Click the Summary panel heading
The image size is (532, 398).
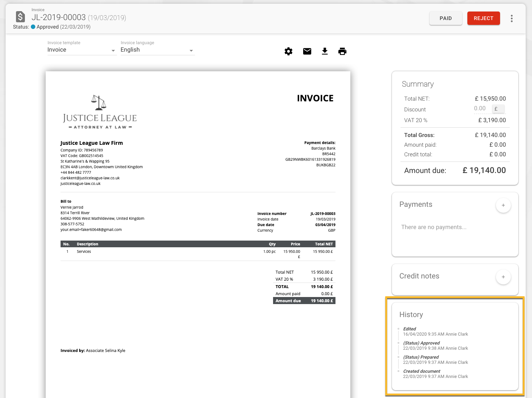[x=418, y=84]
